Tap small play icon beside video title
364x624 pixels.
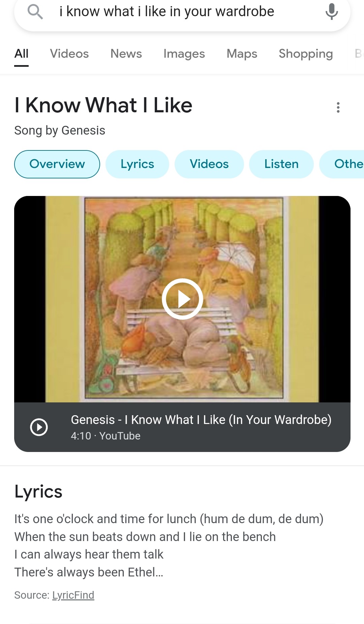pos(39,427)
